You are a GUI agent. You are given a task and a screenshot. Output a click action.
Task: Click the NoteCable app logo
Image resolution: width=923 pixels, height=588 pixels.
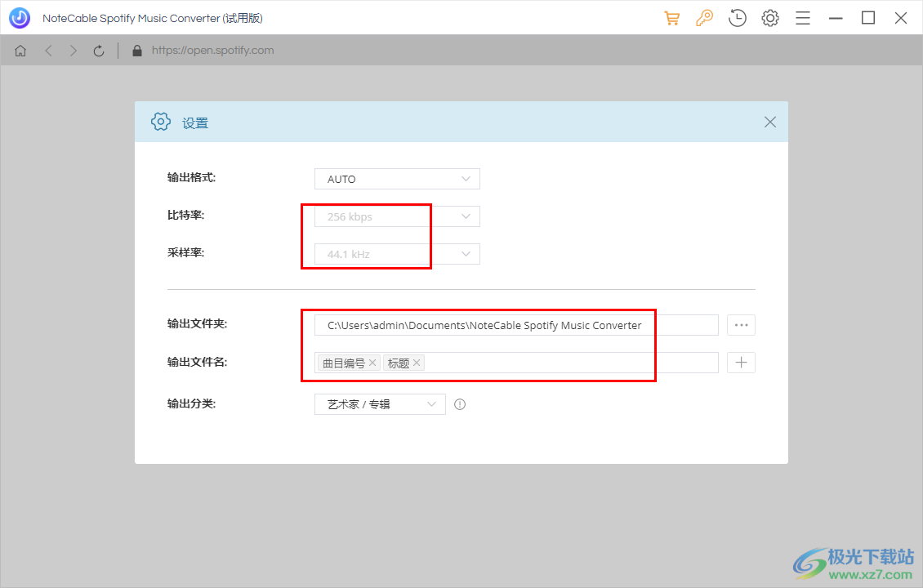coord(20,18)
